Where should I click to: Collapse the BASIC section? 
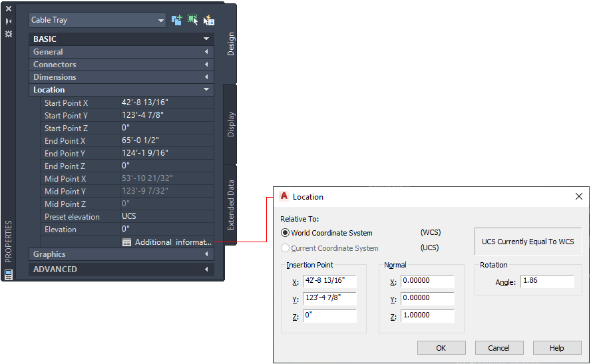[x=121, y=39]
